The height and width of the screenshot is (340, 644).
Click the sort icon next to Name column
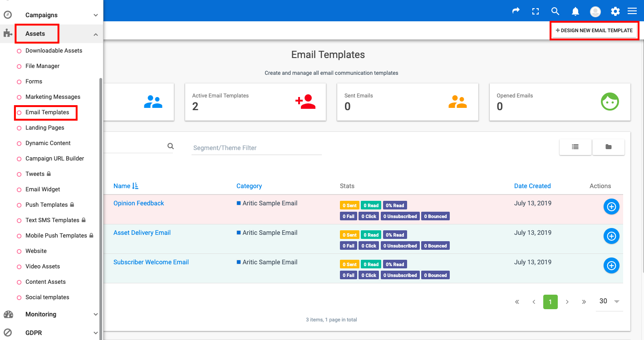[135, 186]
